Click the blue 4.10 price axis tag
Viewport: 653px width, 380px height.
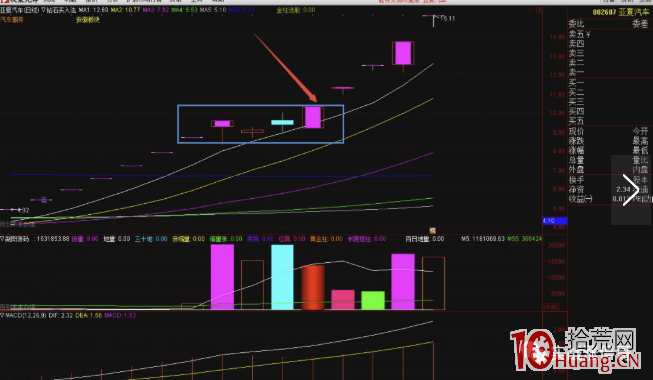(554, 221)
